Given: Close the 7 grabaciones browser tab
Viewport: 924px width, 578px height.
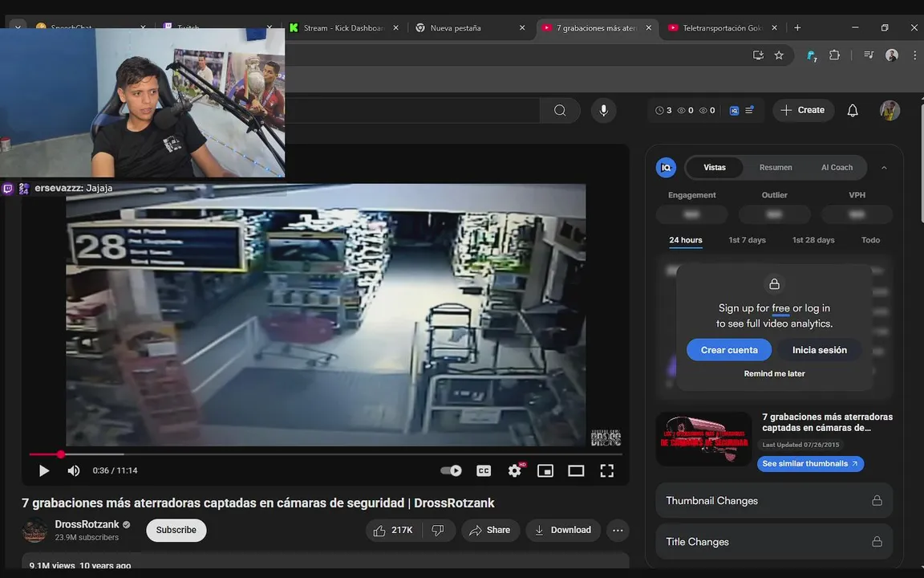Looking at the screenshot, I should tap(648, 28).
